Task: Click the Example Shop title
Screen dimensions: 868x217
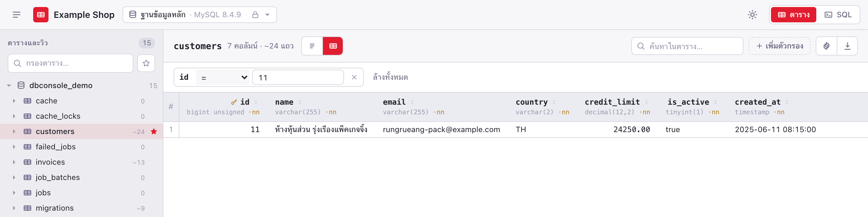Action: (84, 15)
